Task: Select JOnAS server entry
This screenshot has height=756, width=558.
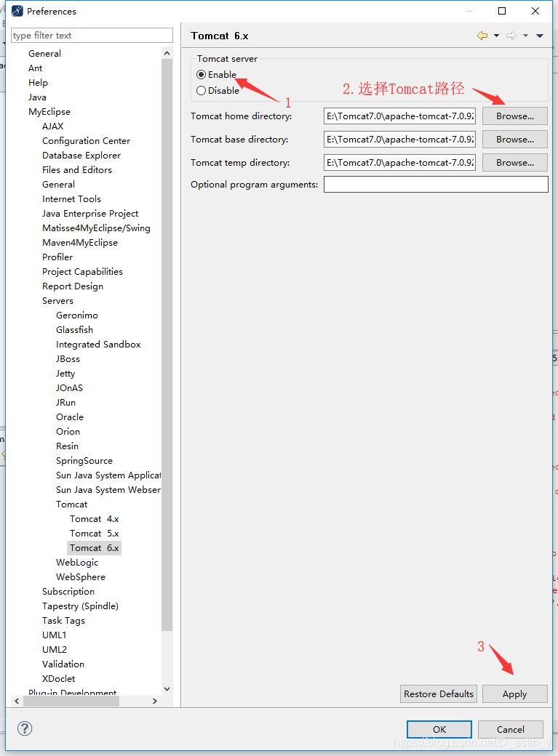Action: (69, 387)
